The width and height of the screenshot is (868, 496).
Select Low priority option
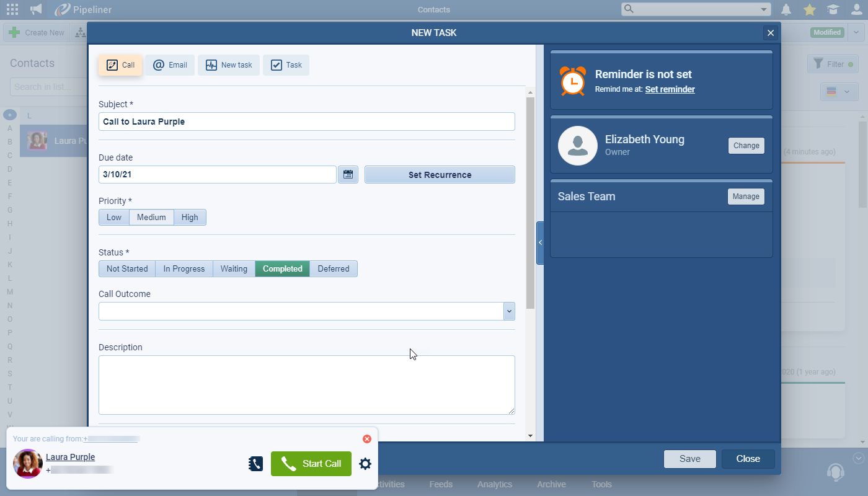114,217
